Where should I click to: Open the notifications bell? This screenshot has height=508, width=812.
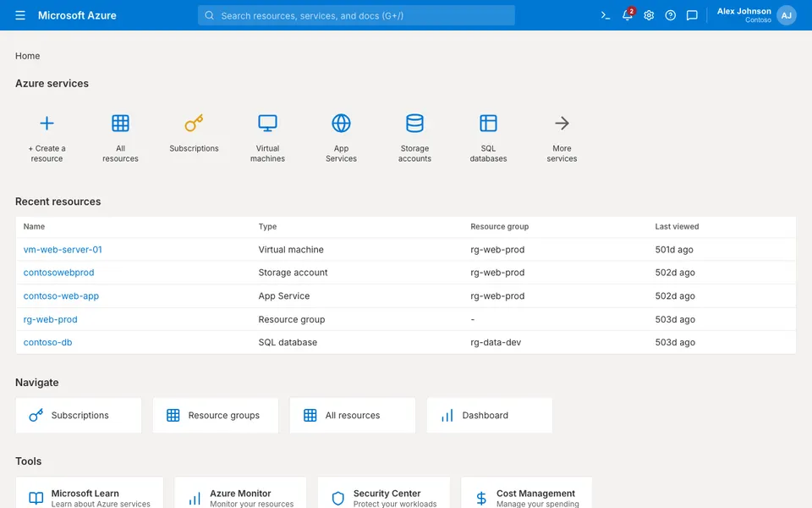[x=627, y=15]
